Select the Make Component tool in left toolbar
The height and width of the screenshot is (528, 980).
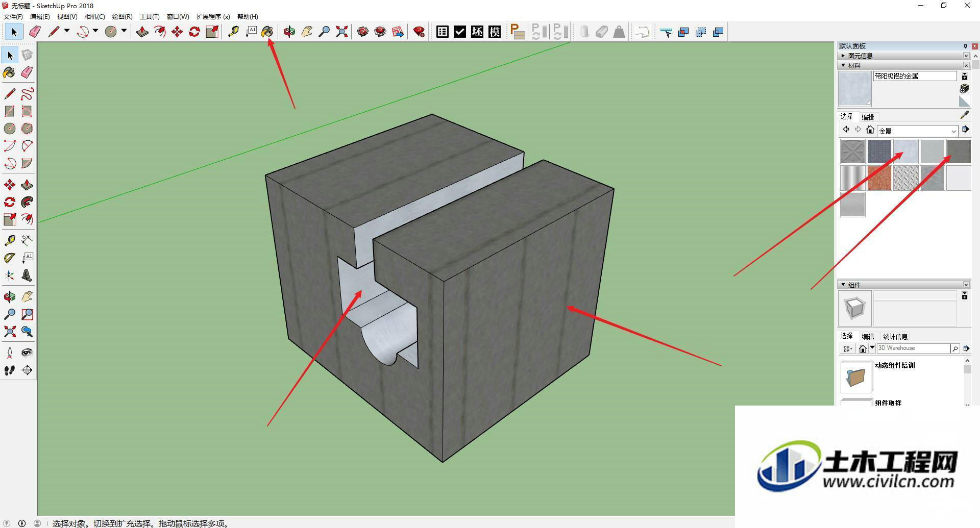(27, 55)
